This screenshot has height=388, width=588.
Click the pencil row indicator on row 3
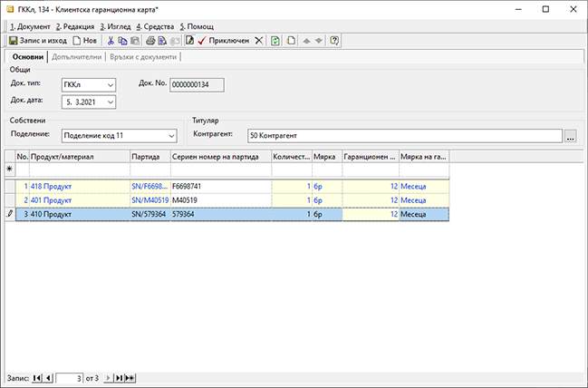[10, 214]
